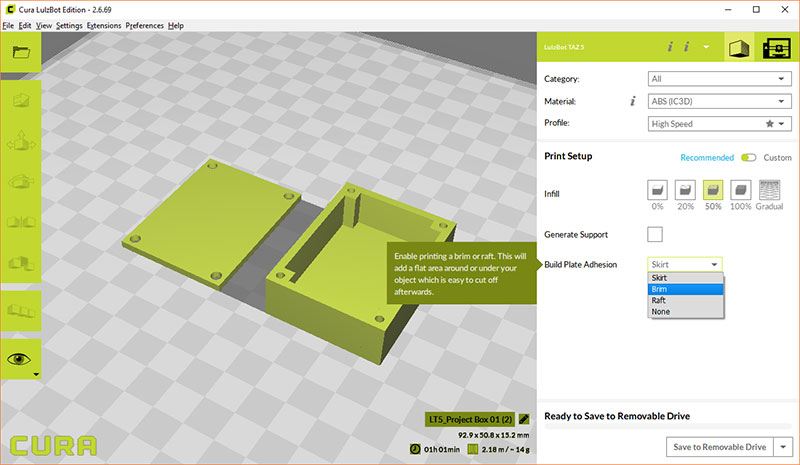Choose Gradual infill option

tap(769, 190)
